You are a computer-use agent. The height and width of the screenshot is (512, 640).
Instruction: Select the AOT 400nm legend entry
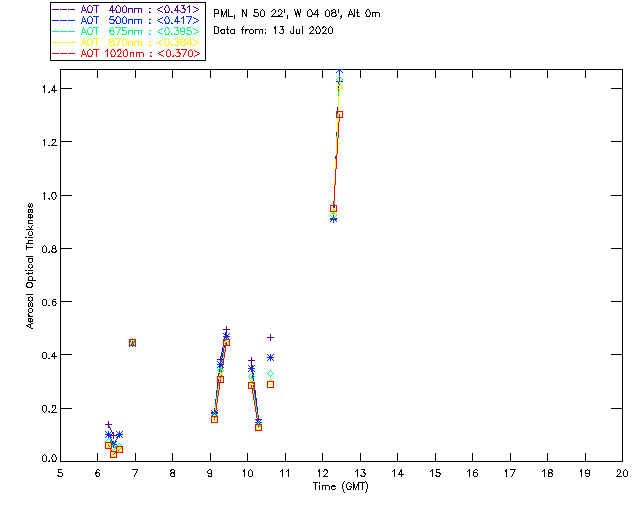pos(126,9)
